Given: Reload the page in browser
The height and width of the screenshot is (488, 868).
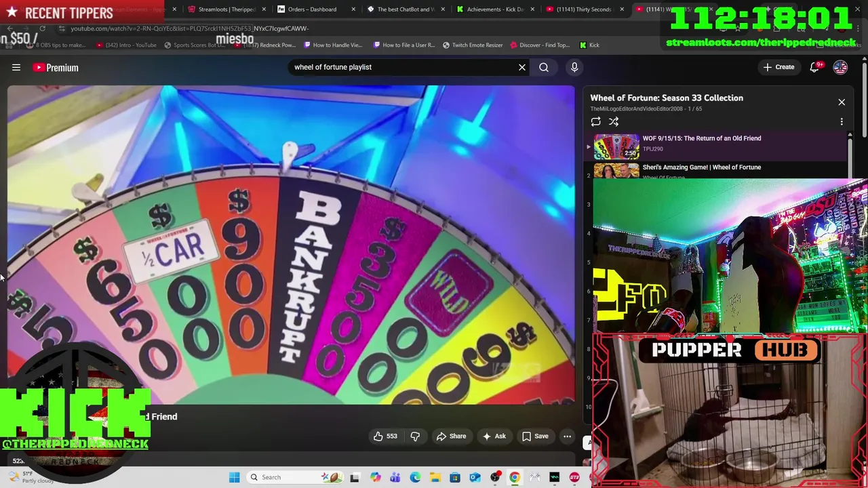Looking at the screenshot, I should pyautogui.click(x=42, y=28).
